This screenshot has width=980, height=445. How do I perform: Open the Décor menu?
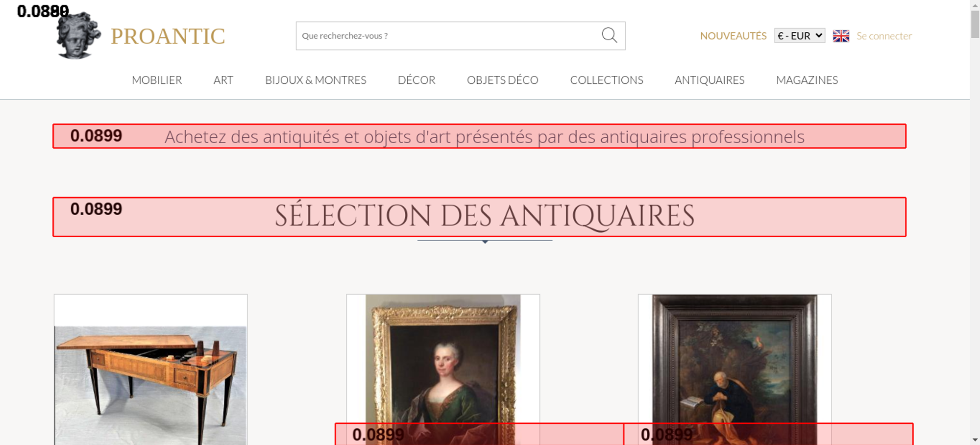416,80
